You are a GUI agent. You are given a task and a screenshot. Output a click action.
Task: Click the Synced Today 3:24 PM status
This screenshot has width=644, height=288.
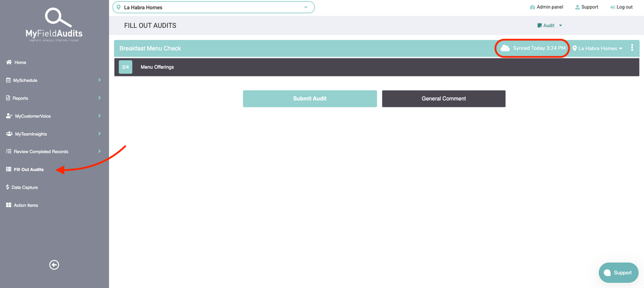(539, 48)
